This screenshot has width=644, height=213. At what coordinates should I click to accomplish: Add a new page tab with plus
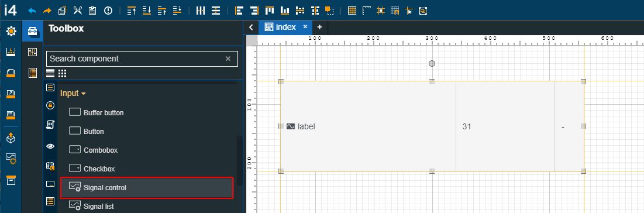(319, 27)
